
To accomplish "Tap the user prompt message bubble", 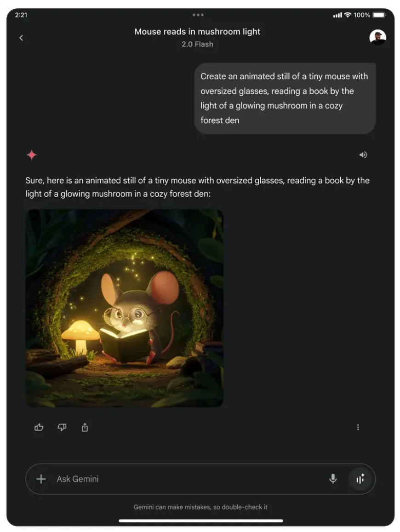I will pos(285,98).
